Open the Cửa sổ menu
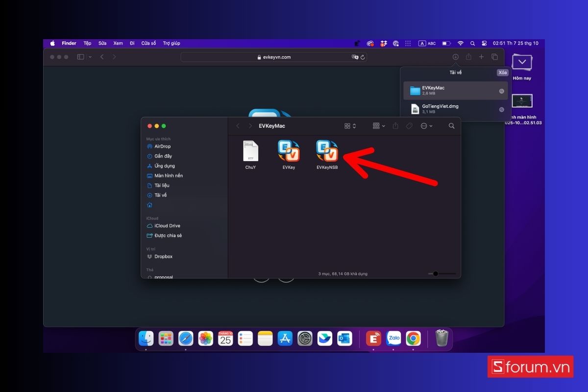Image resolution: width=588 pixels, height=392 pixels. 148,43
